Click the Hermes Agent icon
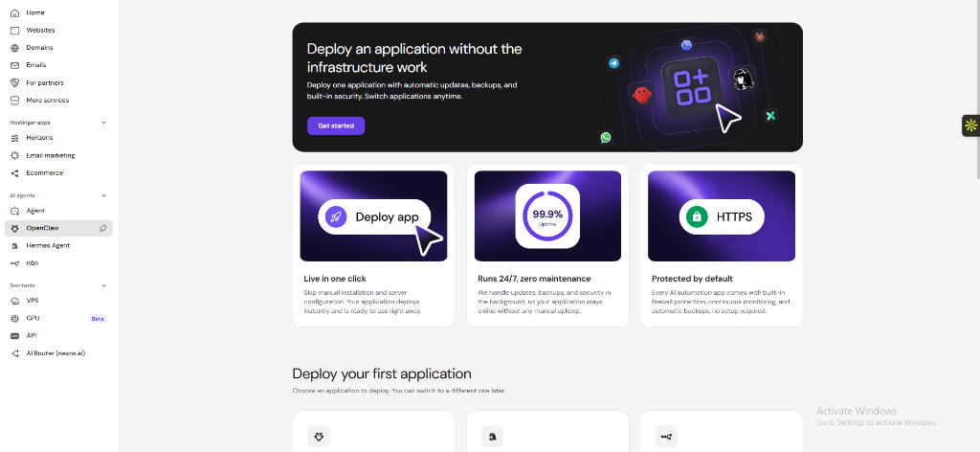Viewport: 980px width, 452px height. [15, 246]
